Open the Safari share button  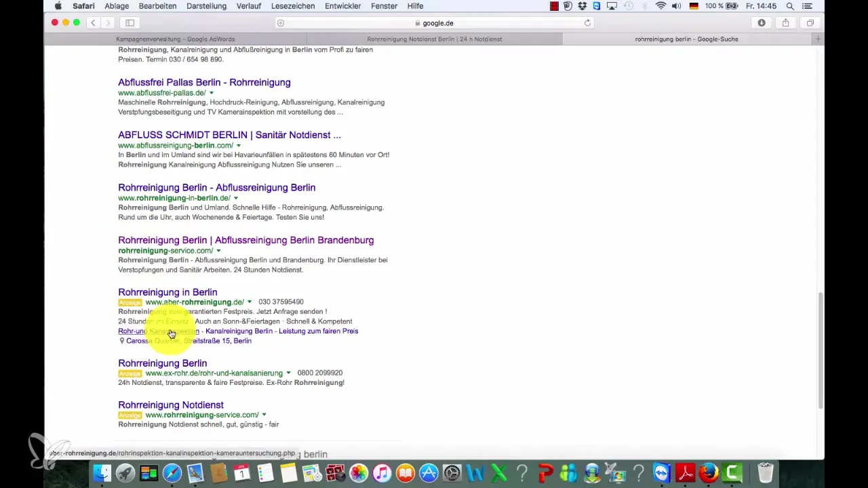click(x=785, y=22)
